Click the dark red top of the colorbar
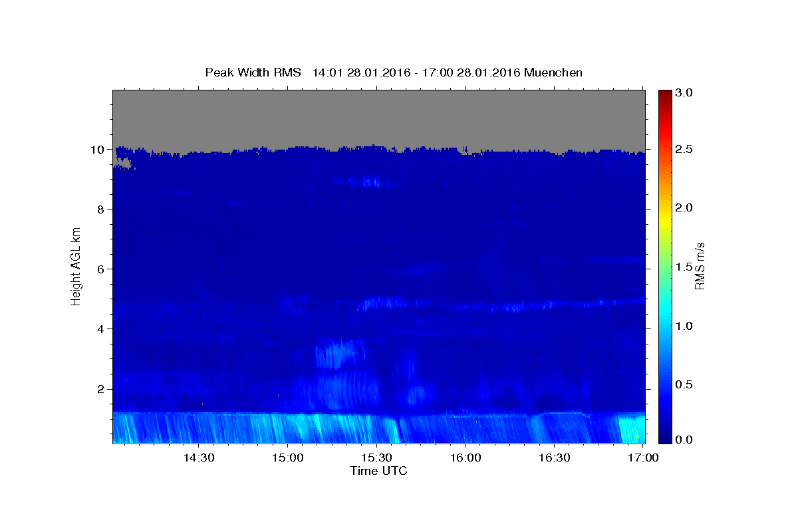Screen dimensions: 798x532 click(664, 93)
